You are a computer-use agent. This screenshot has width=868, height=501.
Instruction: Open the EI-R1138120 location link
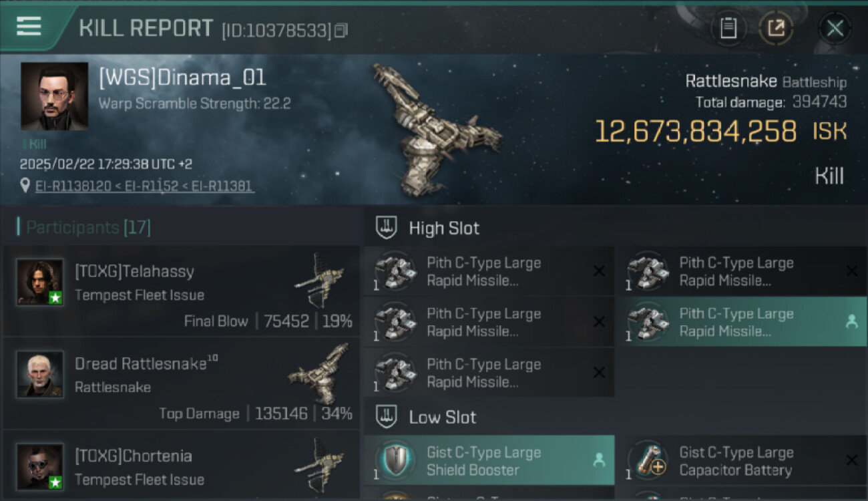(x=73, y=187)
